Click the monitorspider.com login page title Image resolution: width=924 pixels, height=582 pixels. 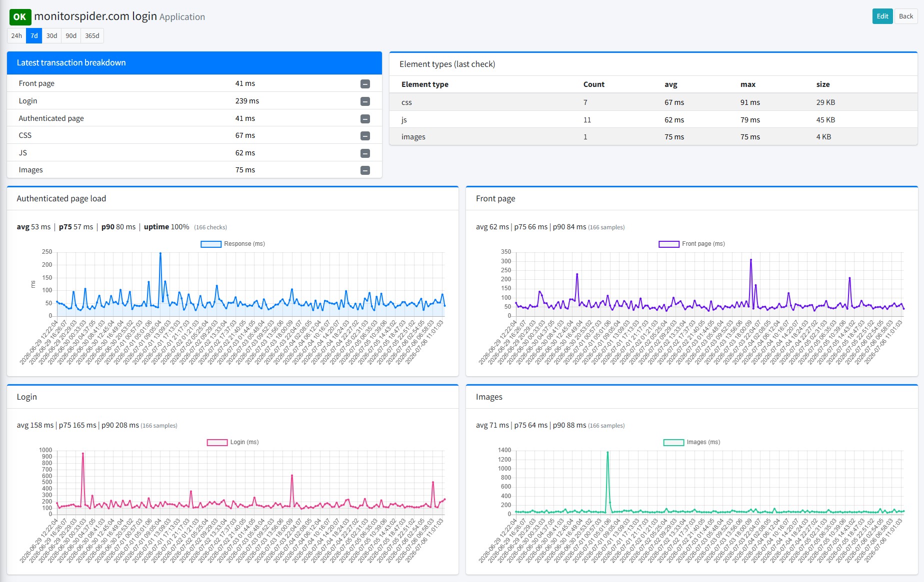pos(95,16)
